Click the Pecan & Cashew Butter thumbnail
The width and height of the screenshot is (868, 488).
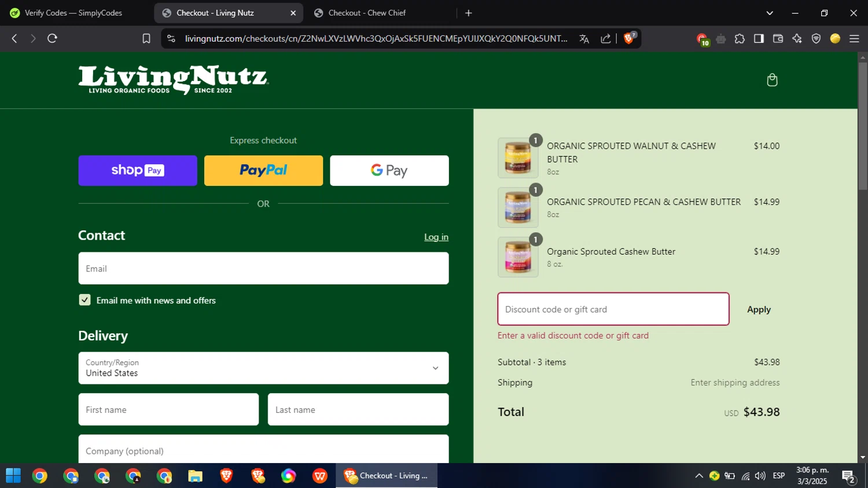(x=518, y=207)
